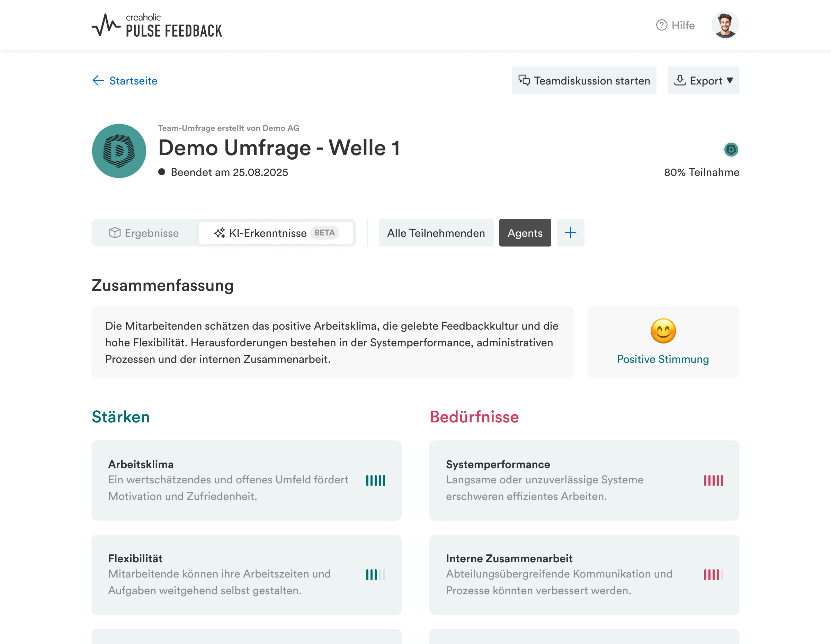Click the Zusammenfassung heading
Screen dimensions: 831x644
[x=163, y=285]
